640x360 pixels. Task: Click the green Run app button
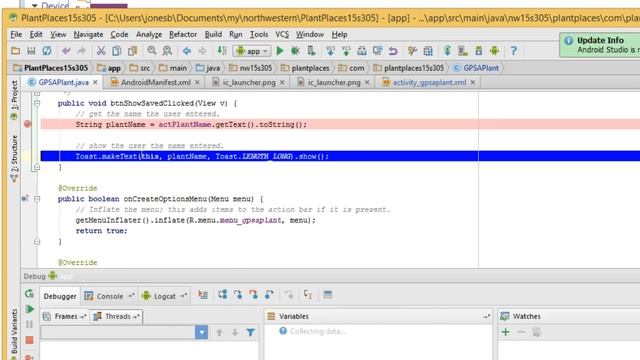280,51
